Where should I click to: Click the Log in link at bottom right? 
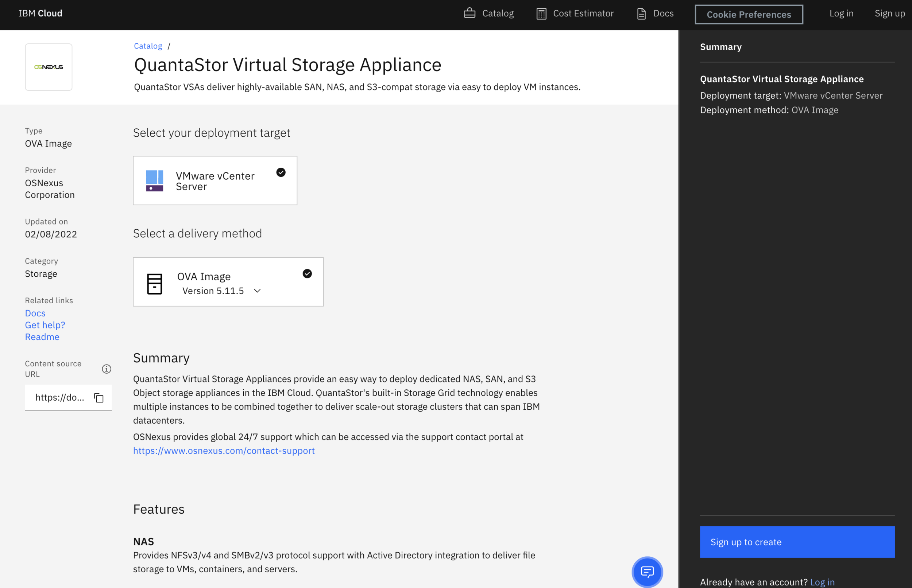pos(822,582)
